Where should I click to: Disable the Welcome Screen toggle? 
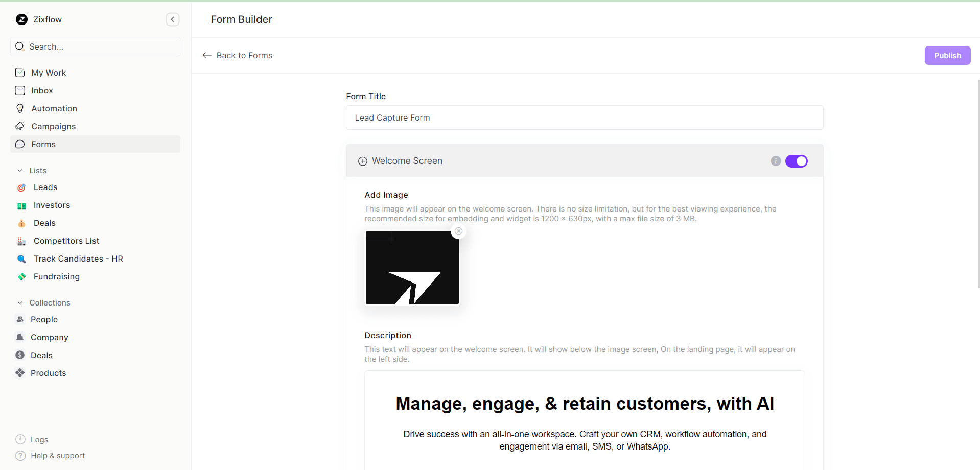click(797, 161)
